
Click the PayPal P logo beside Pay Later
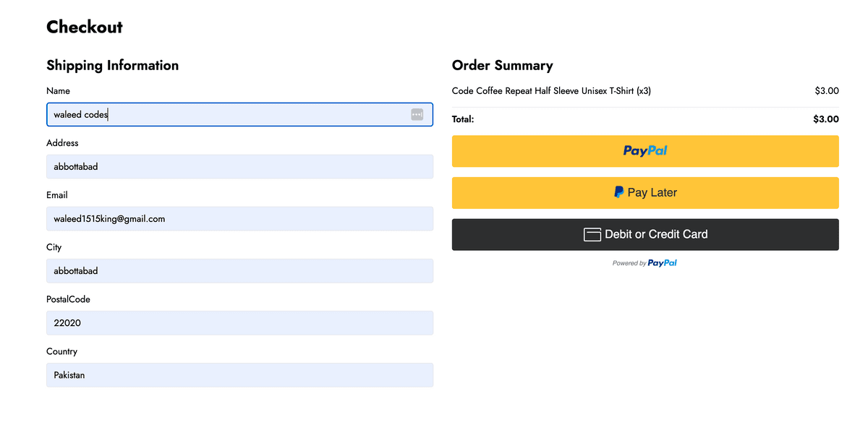point(618,192)
